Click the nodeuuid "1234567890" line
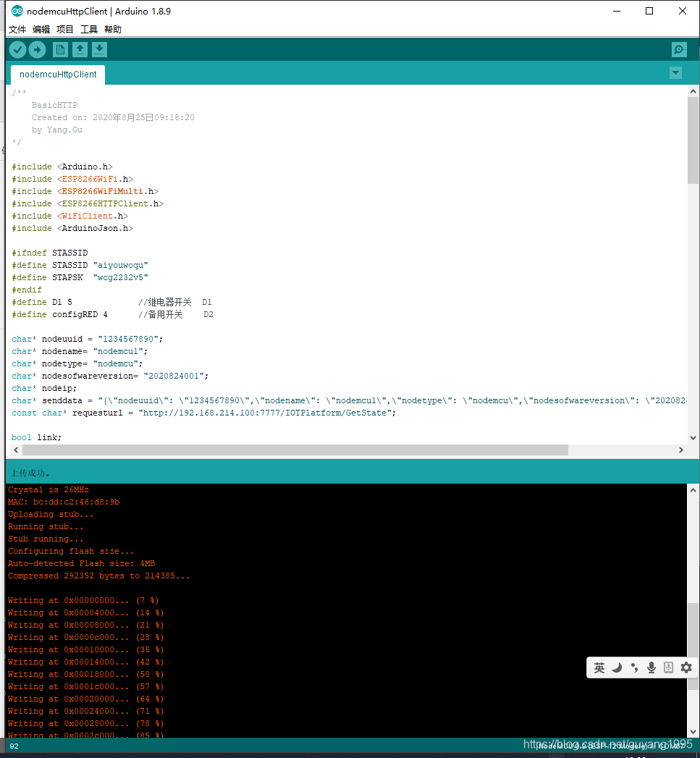Viewport: 700px width, 758px height. coord(88,340)
